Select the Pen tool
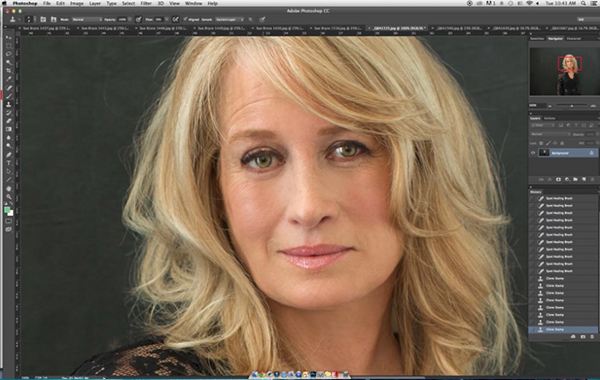 pyautogui.click(x=8, y=155)
